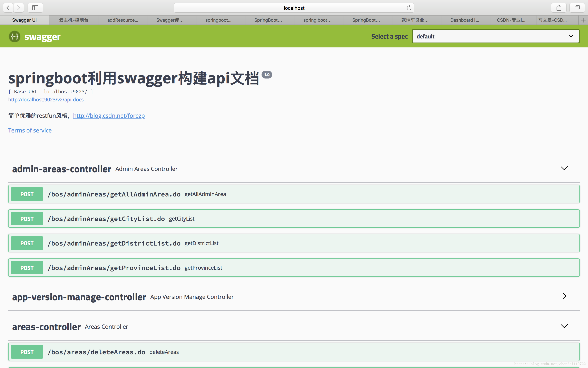
Task: Click the areas-controller heading
Action: (46, 327)
